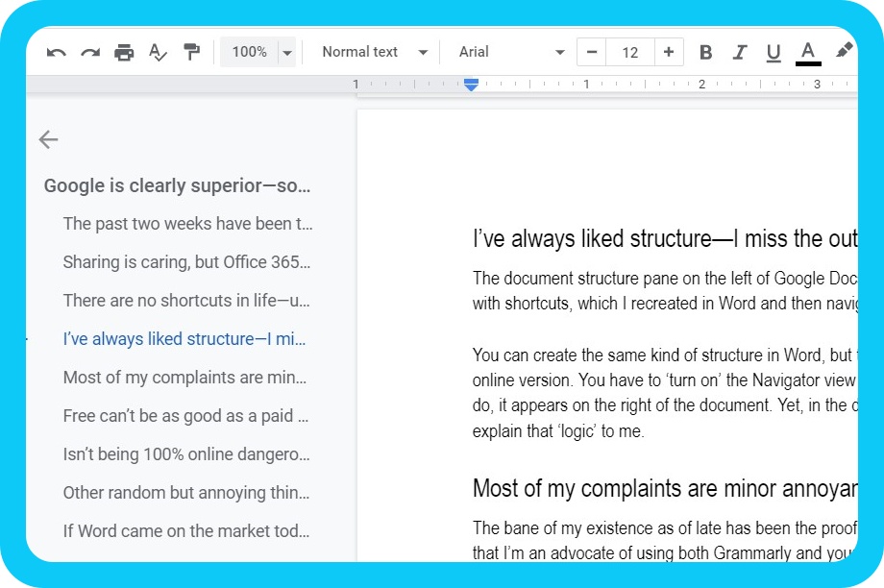
Task: Go to 'If Word came on the market' heading
Action: tap(186, 531)
